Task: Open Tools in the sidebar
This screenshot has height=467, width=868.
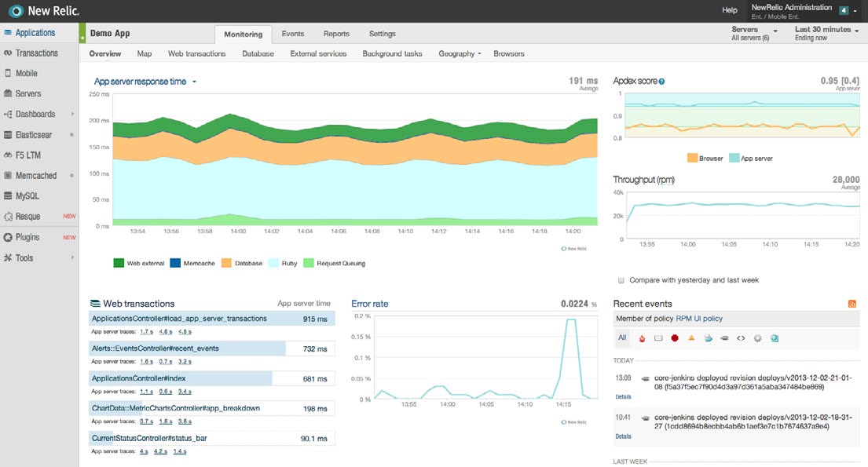Action: point(24,258)
